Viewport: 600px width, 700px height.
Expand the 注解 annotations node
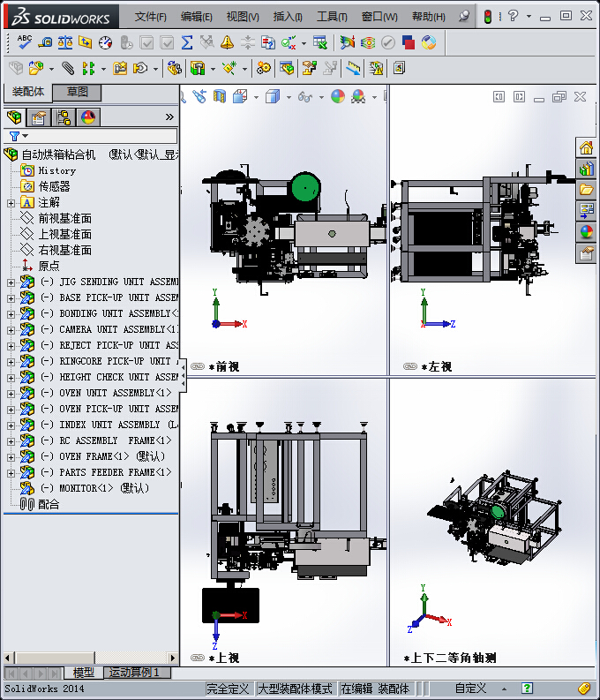pos(11,203)
